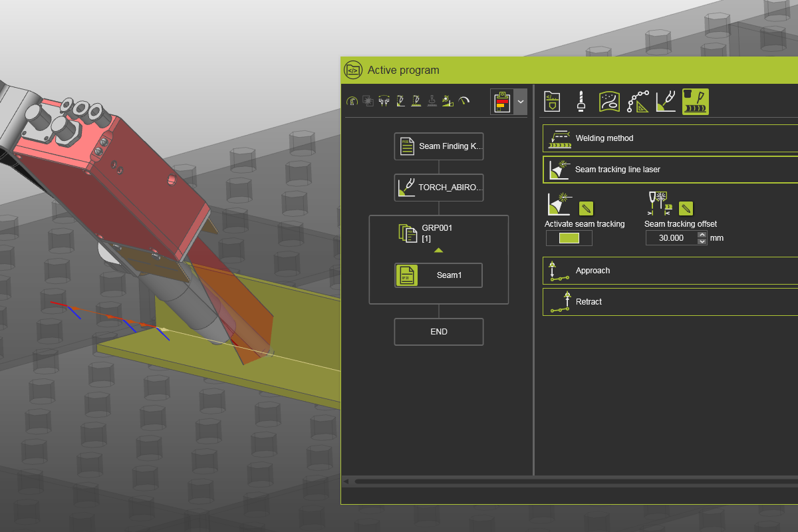The height and width of the screenshot is (532, 798).
Task: Enable the Activate seam tracking toggle
Action: point(569,237)
